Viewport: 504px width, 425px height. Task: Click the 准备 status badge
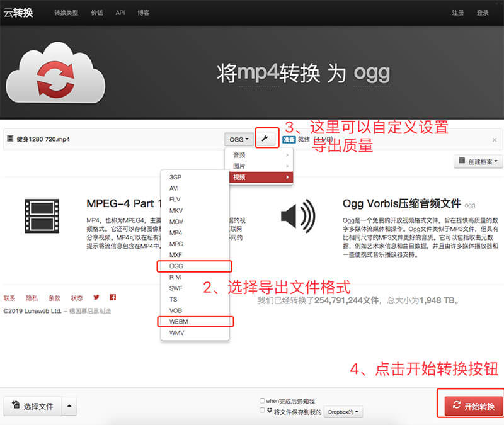point(289,139)
